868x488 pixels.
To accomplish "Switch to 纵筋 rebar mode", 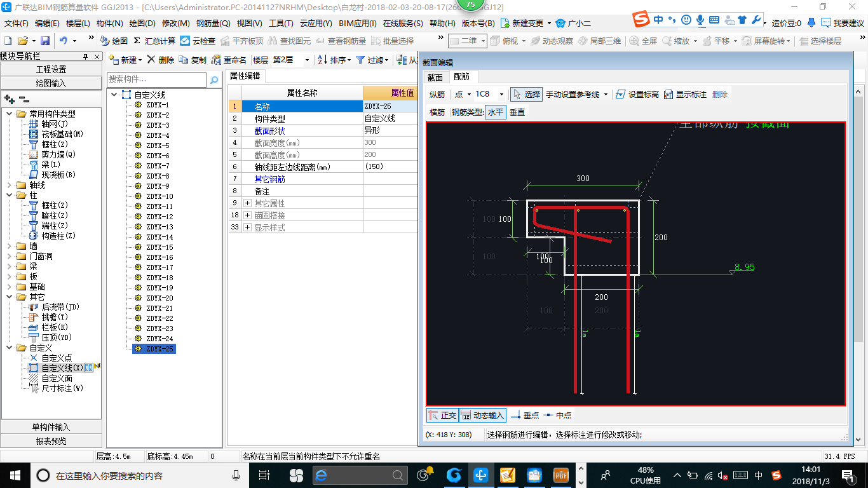I will [437, 94].
